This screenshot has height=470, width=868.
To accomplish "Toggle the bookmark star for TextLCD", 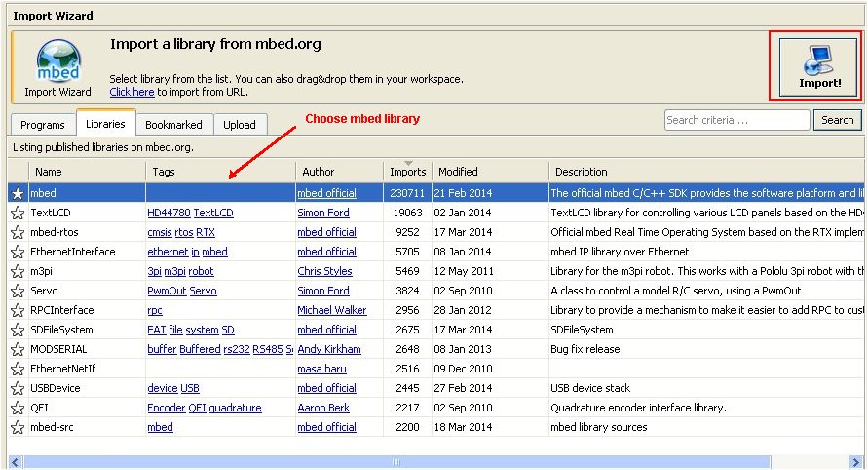I will click(18, 213).
